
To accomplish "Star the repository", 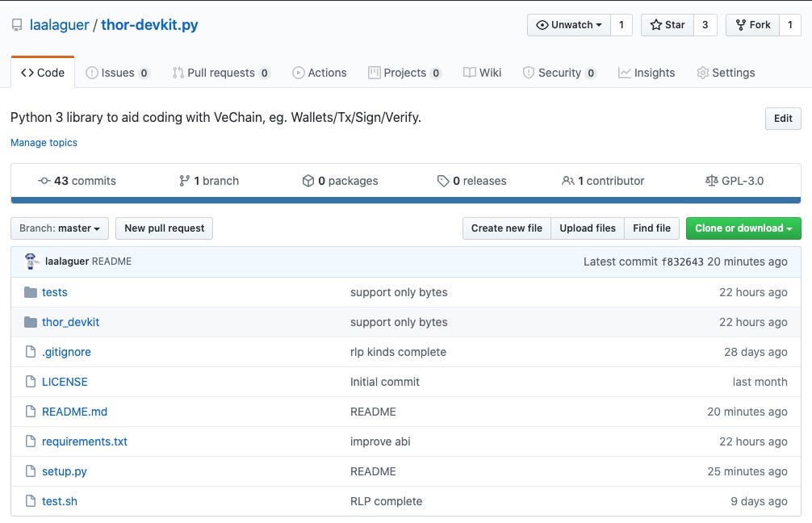I will [668, 25].
